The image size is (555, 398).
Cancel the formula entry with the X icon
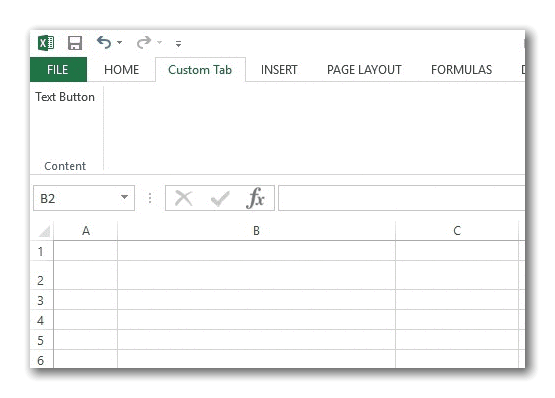[x=184, y=198]
